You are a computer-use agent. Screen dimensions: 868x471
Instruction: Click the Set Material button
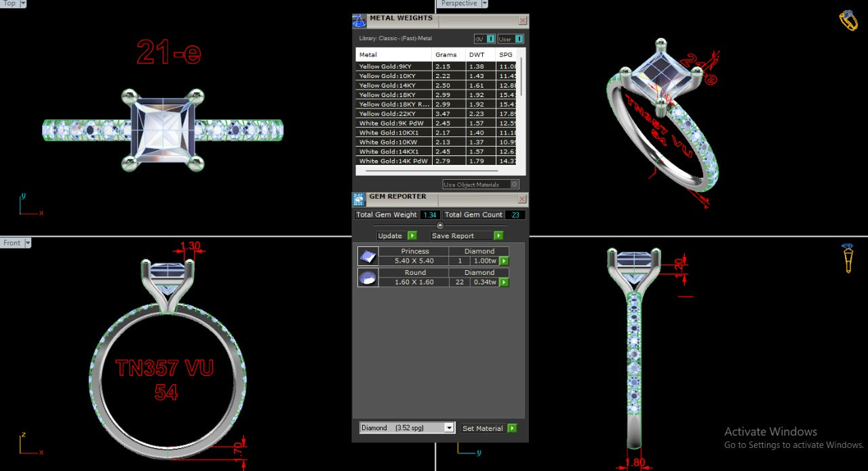point(489,428)
